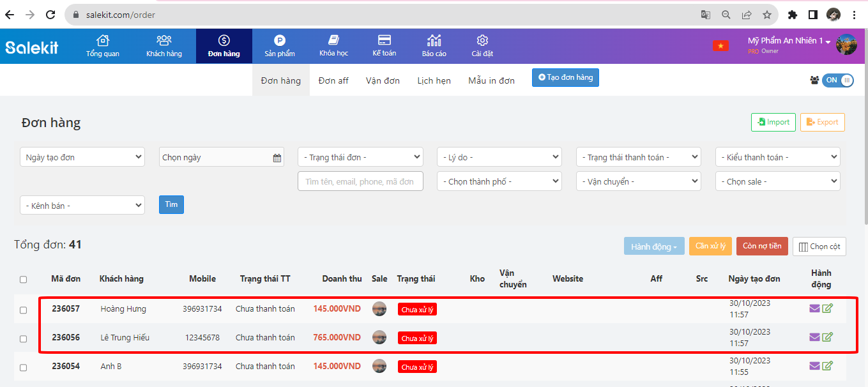Click the search field for name, email, phone
This screenshot has width=868, height=387.
(360, 181)
